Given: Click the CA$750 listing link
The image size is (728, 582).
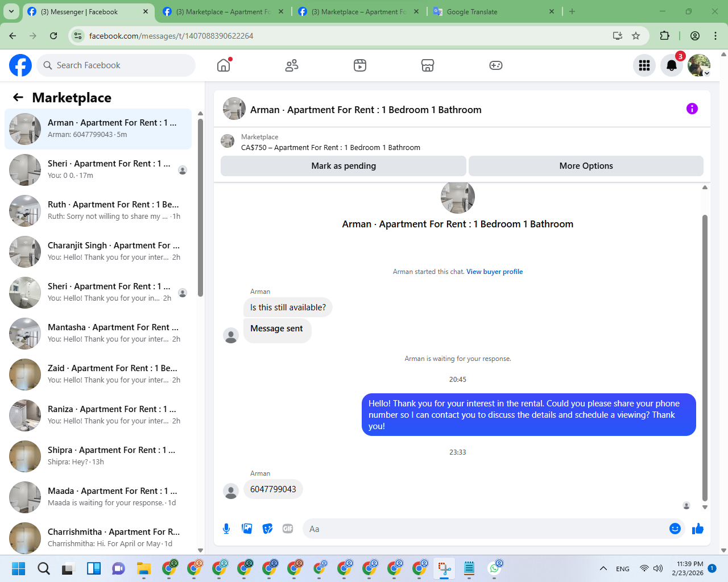Looking at the screenshot, I should point(330,148).
